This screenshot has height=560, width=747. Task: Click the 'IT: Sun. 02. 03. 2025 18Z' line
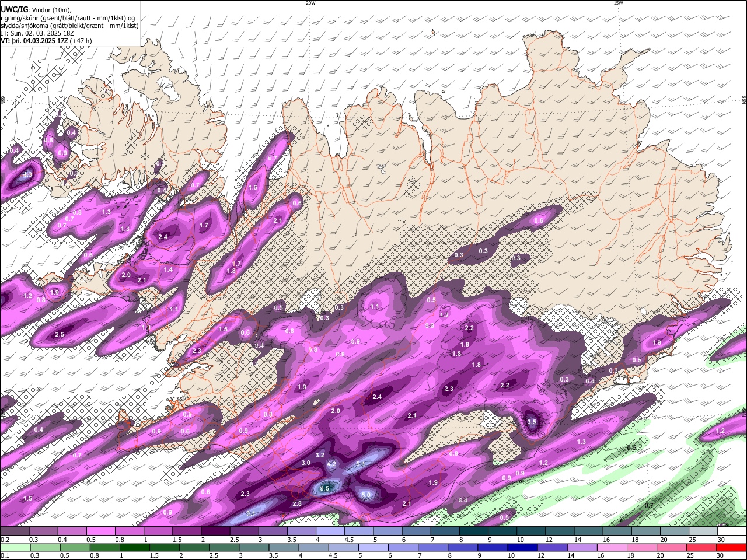pyautogui.click(x=37, y=33)
